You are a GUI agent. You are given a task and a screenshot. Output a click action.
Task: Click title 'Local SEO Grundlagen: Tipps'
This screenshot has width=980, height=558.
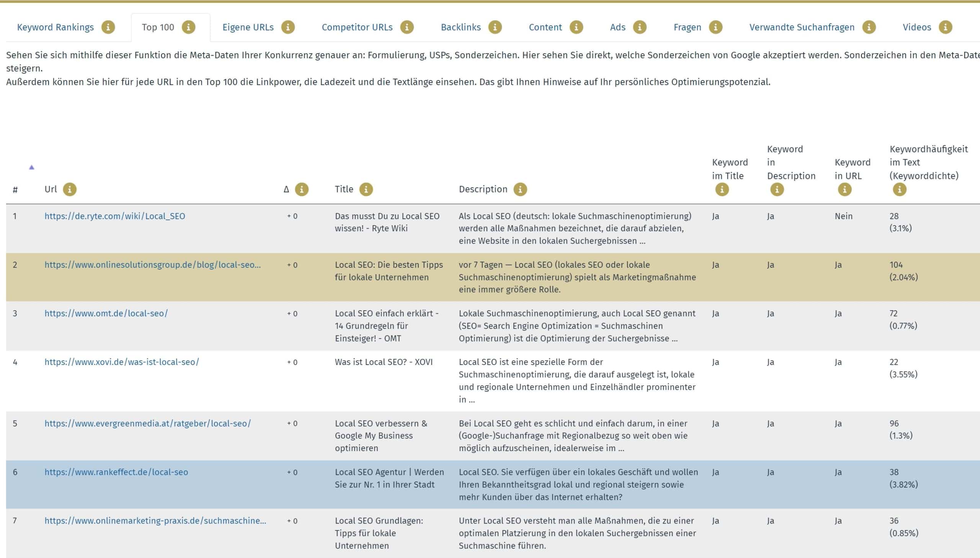(379, 533)
